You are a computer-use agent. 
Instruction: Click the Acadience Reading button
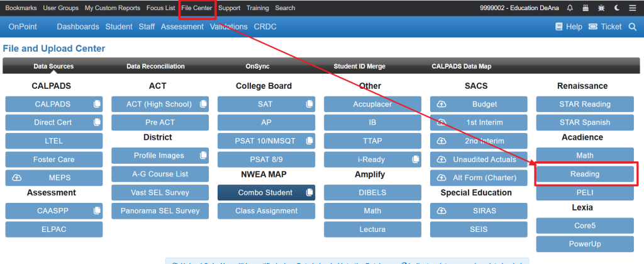pyautogui.click(x=584, y=174)
